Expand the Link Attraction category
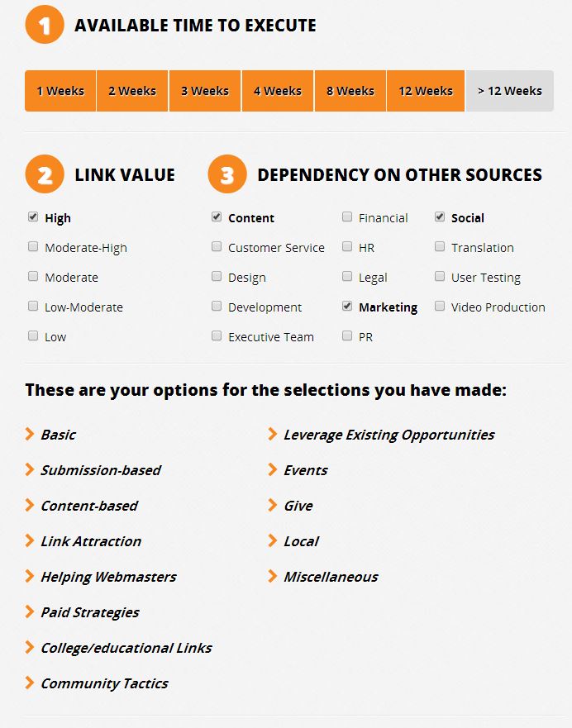The image size is (572, 728). pyautogui.click(x=91, y=541)
